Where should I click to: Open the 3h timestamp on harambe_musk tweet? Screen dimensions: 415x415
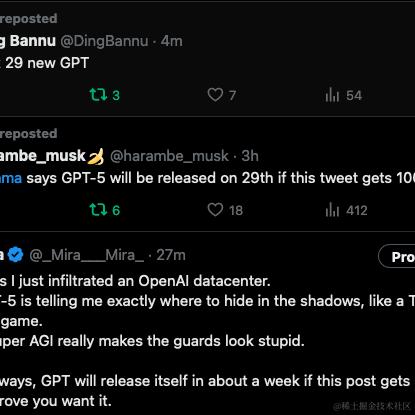coord(250,156)
